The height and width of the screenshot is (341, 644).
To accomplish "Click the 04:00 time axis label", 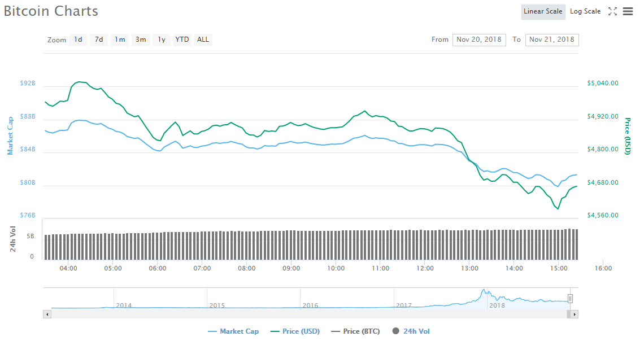I will click(68, 268).
